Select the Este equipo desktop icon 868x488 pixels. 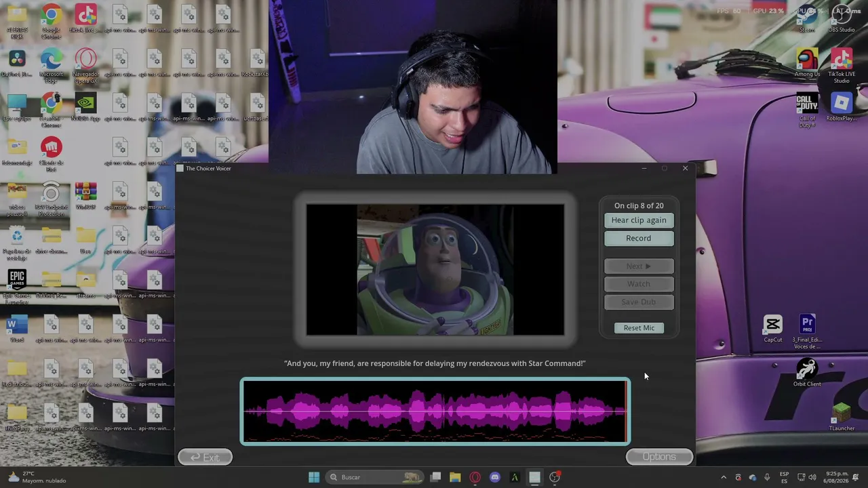click(17, 108)
